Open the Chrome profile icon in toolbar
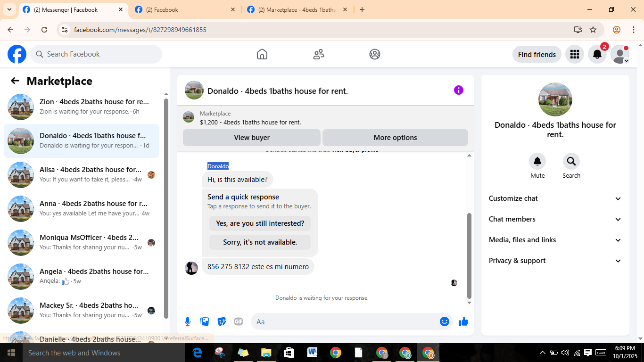Viewport: 644px width, 362px height. click(617, 30)
